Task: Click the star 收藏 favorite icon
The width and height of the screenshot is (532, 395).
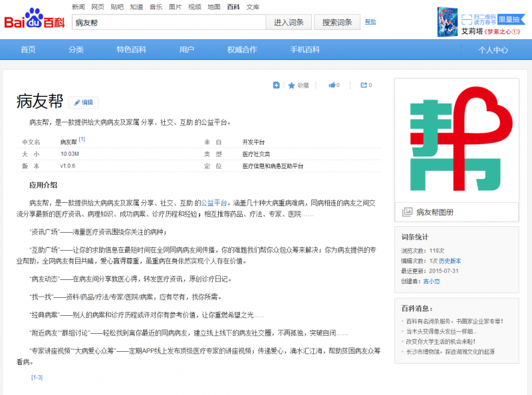Action: point(291,86)
